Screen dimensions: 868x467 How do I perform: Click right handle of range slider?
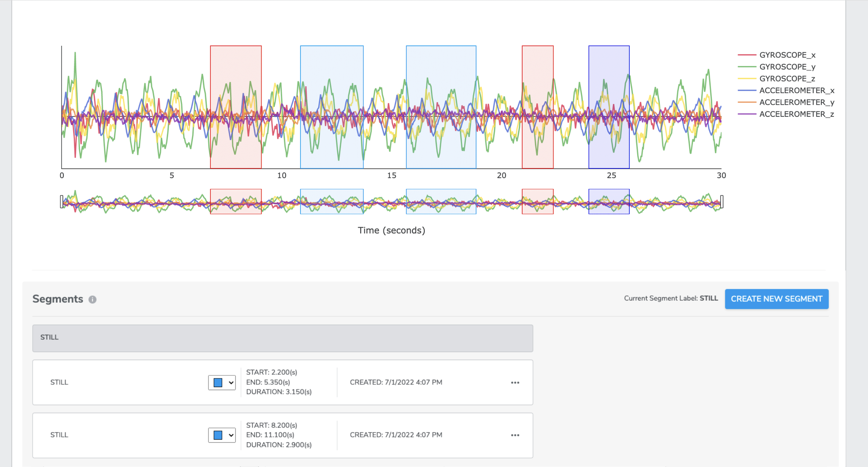tap(721, 201)
